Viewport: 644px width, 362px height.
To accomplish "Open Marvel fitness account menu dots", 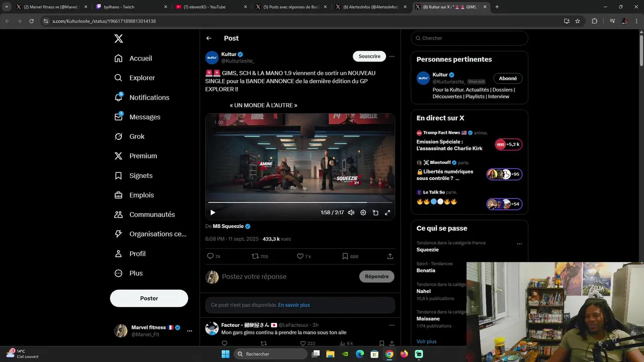I will [x=189, y=331].
